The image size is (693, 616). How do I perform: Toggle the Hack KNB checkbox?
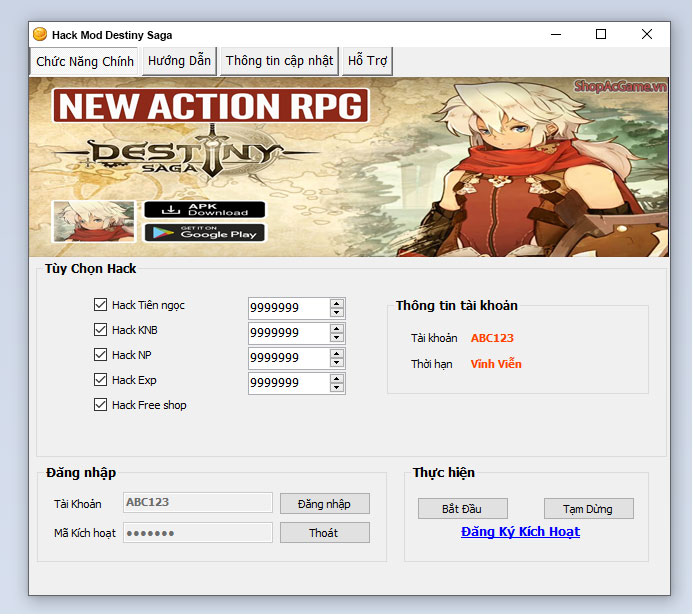point(100,330)
